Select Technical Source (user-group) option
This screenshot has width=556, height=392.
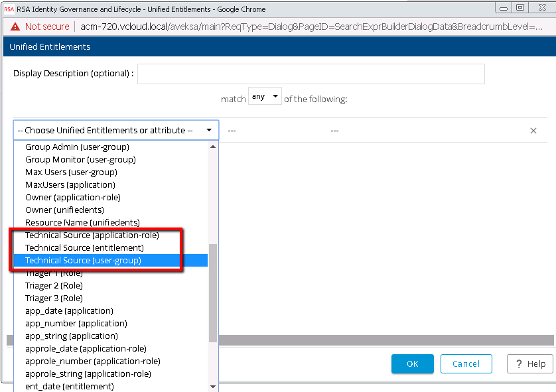(x=83, y=261)
